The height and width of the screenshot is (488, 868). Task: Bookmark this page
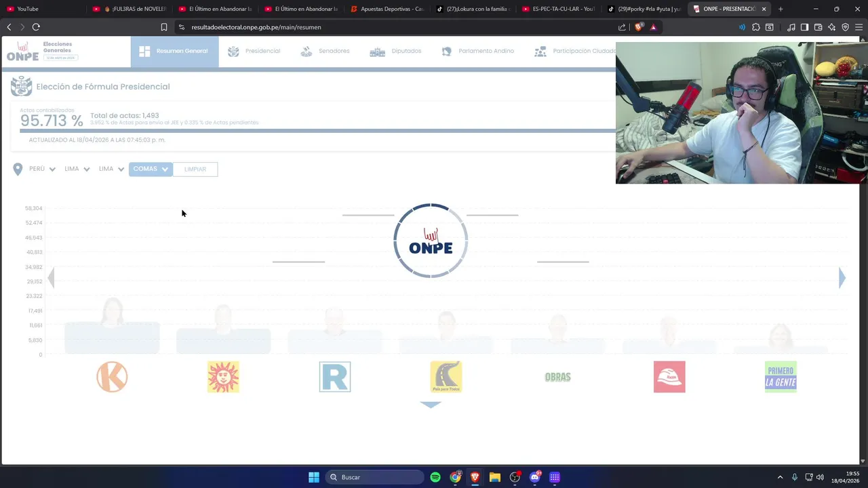coord(164,27)
